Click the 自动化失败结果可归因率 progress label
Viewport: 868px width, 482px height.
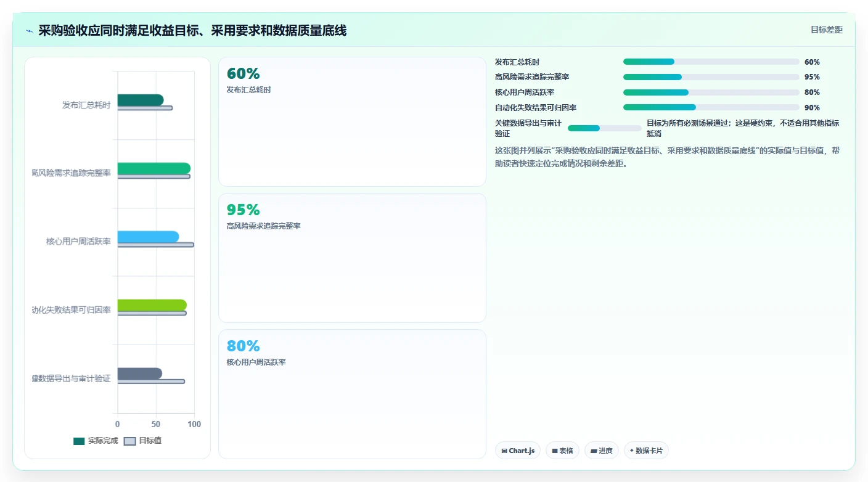pyautogui.click(x=536, y=108)
